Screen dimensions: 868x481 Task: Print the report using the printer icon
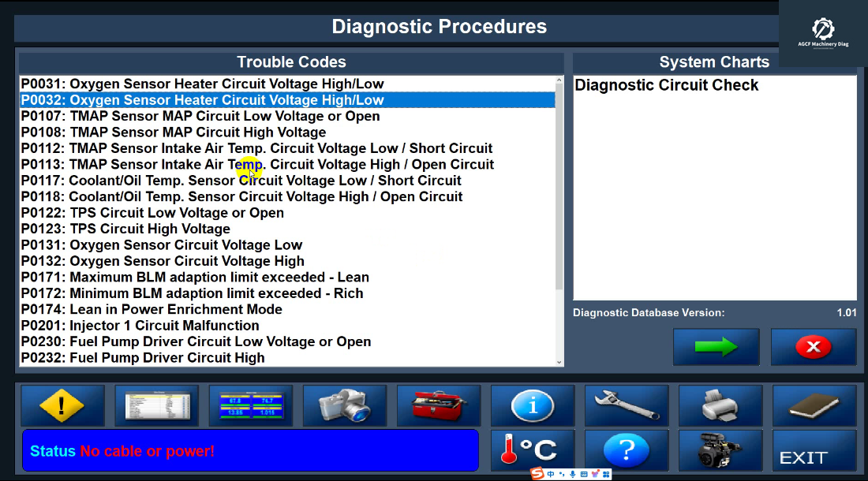[x=720, y=405]
